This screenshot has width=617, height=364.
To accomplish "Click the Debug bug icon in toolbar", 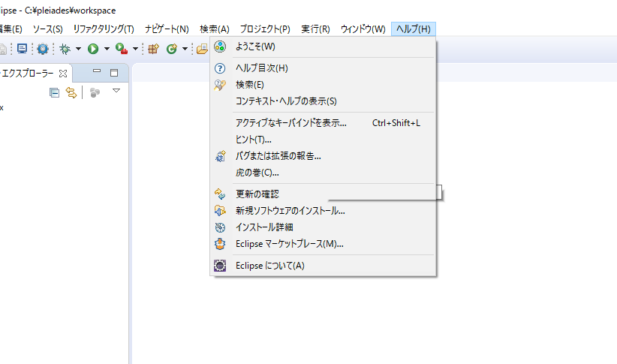I will point(66,49).
